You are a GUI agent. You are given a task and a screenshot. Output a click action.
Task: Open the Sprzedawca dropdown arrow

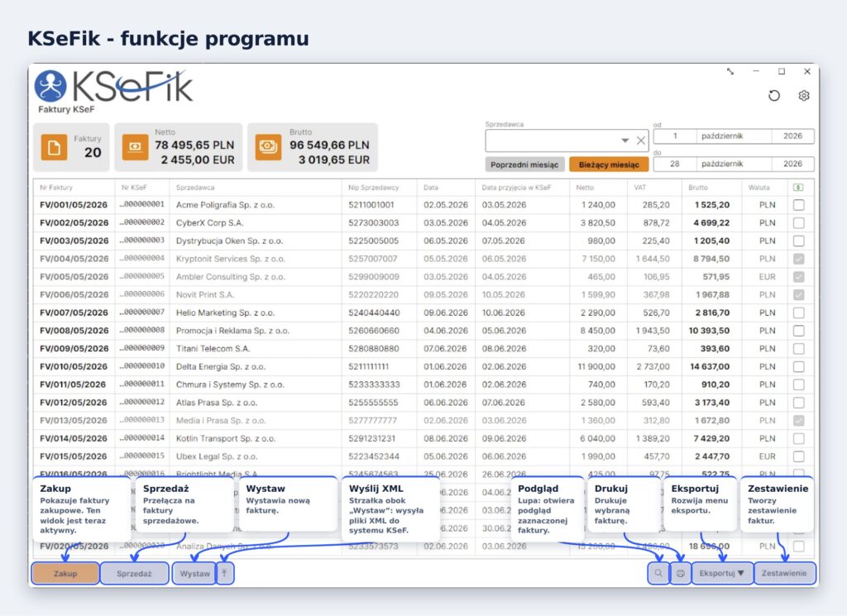click(625, 141)
